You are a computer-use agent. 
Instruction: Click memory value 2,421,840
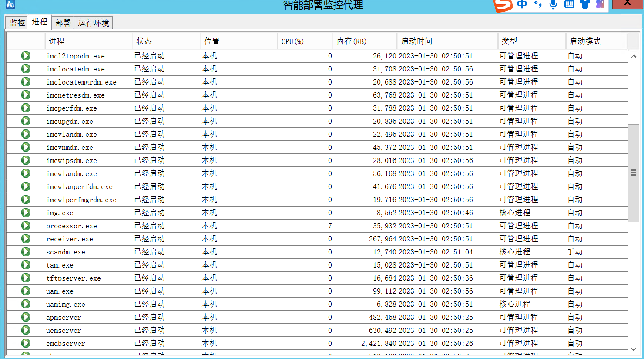tap(379, 343)
